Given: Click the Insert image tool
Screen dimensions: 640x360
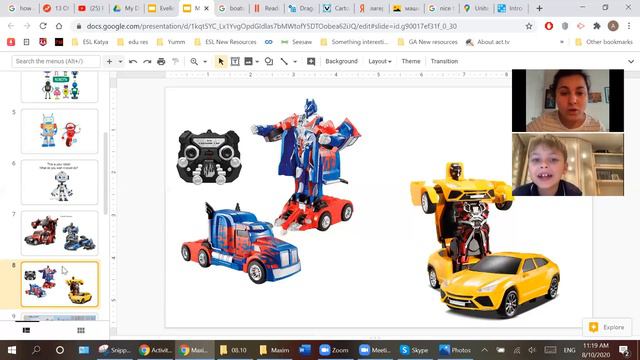Looking at the screenshot, I should click(x=248, y=62).
